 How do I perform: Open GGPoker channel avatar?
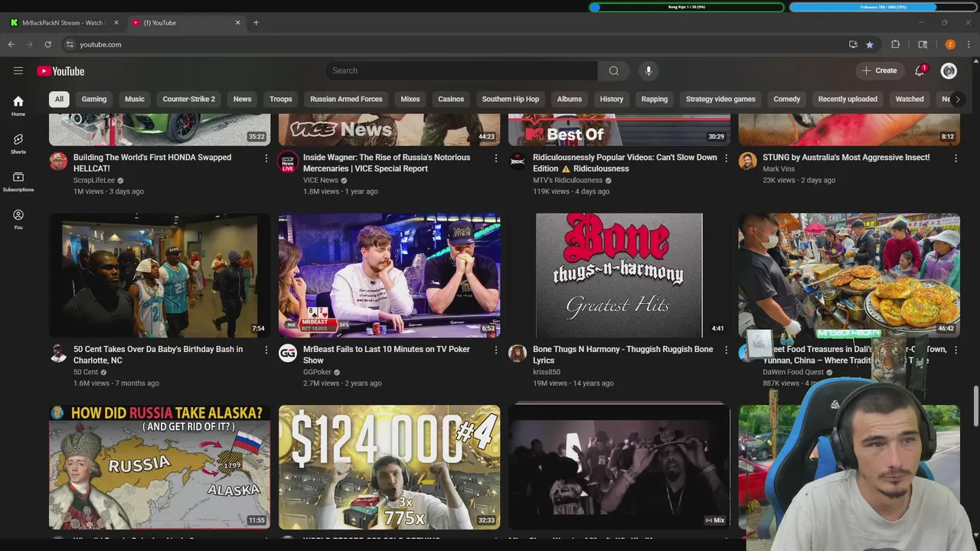click(288, 353)
